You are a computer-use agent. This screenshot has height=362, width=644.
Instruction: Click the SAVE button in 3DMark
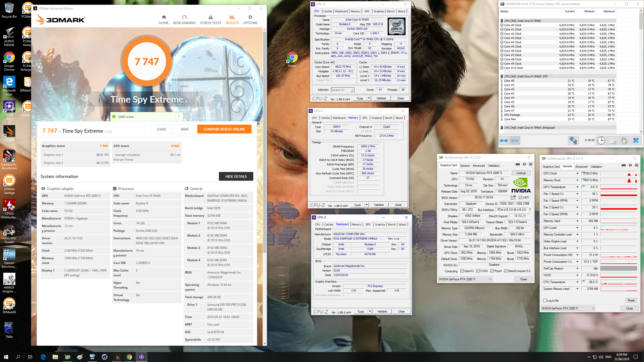click(185, 129)
